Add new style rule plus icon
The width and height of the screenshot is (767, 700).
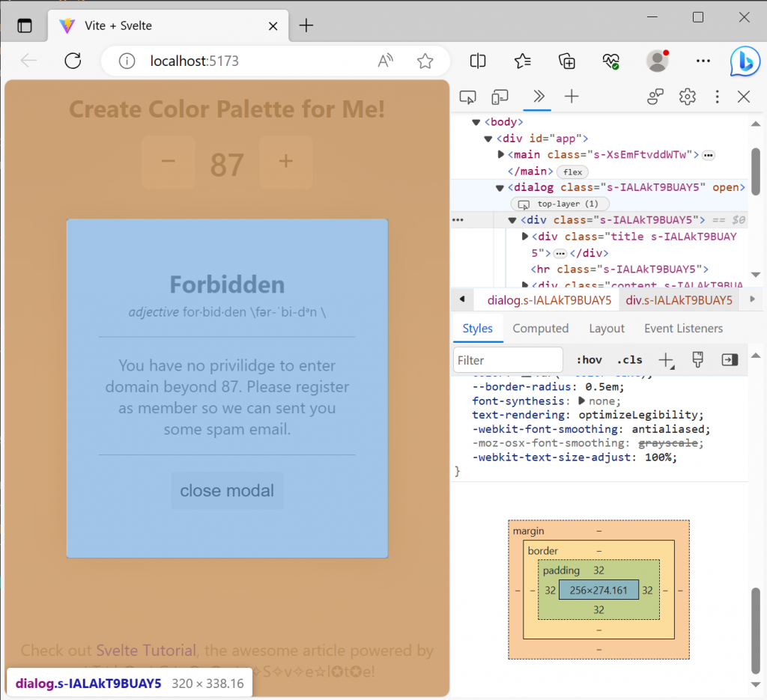pyautogui.click(x=666, y=361)
